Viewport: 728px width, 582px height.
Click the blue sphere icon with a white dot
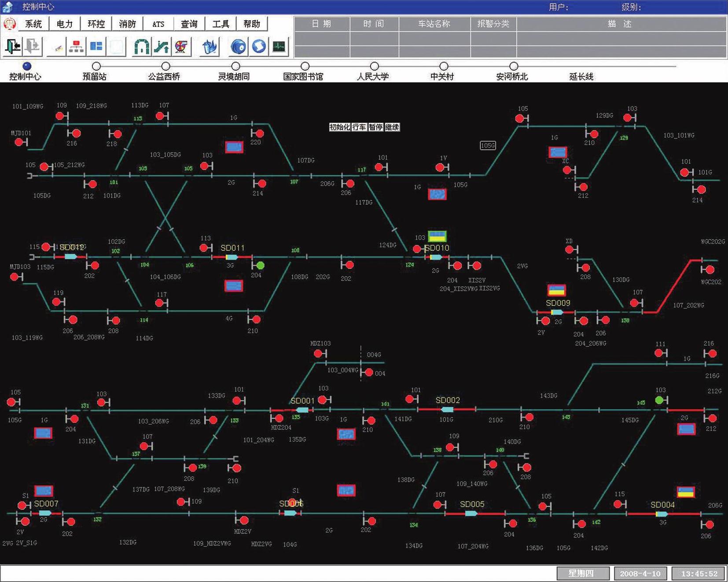238,47
